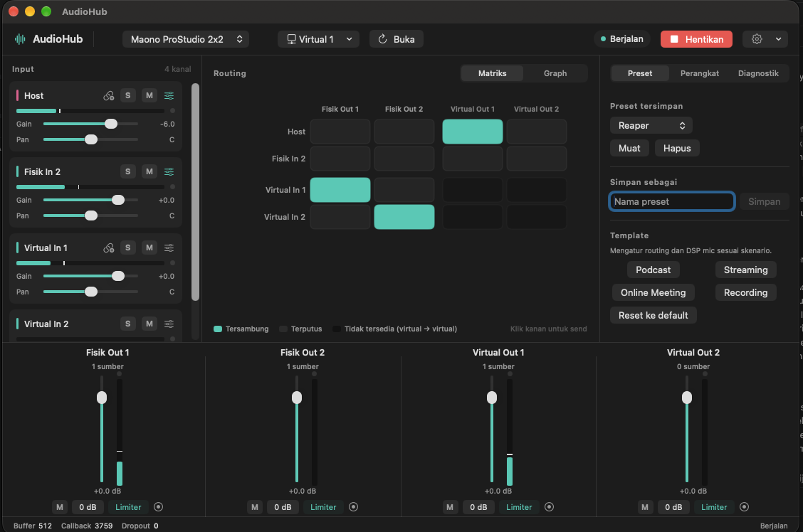Solo the Host channel
The height and width of the screenshot is (532, 803).
click(x=128, y=95)
